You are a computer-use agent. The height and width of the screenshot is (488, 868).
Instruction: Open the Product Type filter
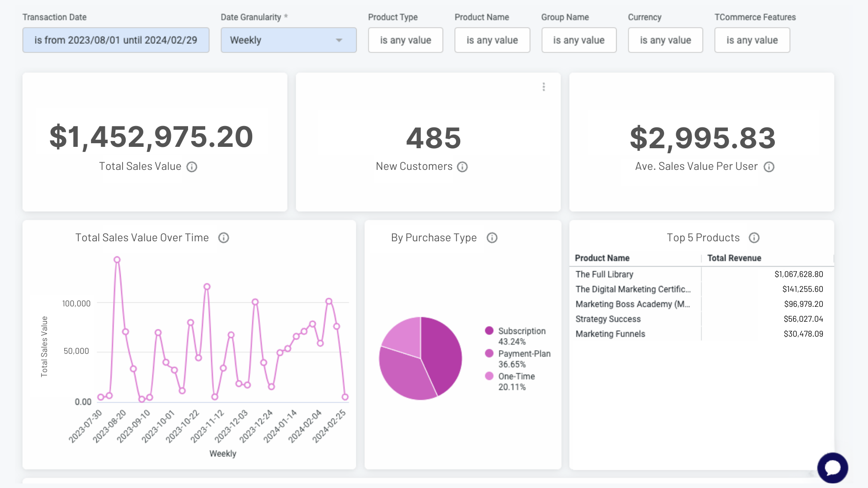tap(406, 40)
